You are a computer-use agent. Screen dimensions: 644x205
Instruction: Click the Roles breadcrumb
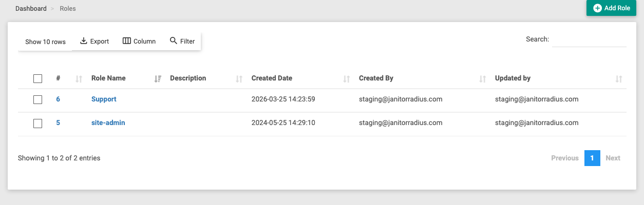pos(68,9)
